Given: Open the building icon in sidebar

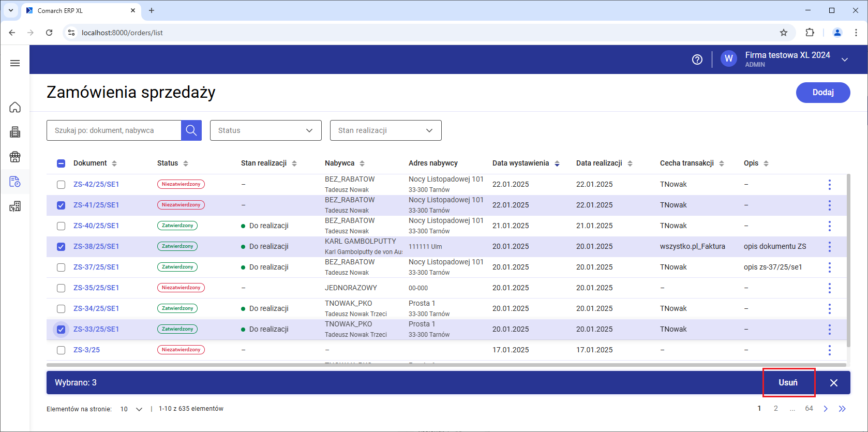Looking at the screenshot, I should [15, 132].
